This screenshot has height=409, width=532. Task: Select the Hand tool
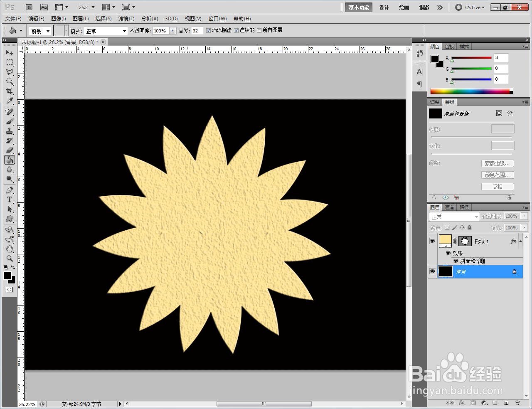coord(10,249)
